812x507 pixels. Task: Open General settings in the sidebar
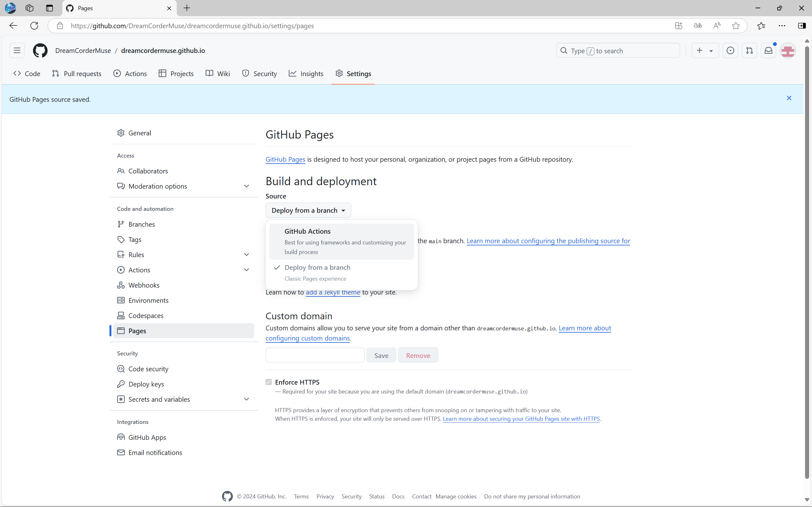click(183, 133)
